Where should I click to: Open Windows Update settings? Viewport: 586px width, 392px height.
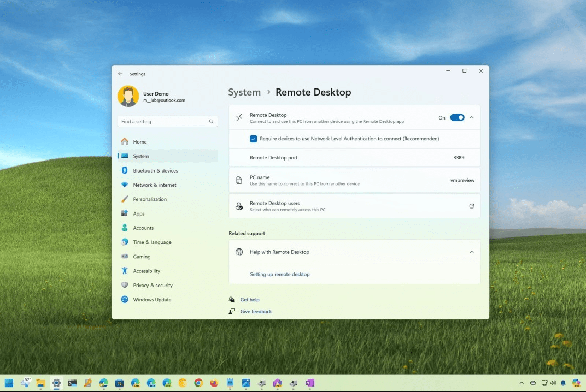[x=167, y=300]
